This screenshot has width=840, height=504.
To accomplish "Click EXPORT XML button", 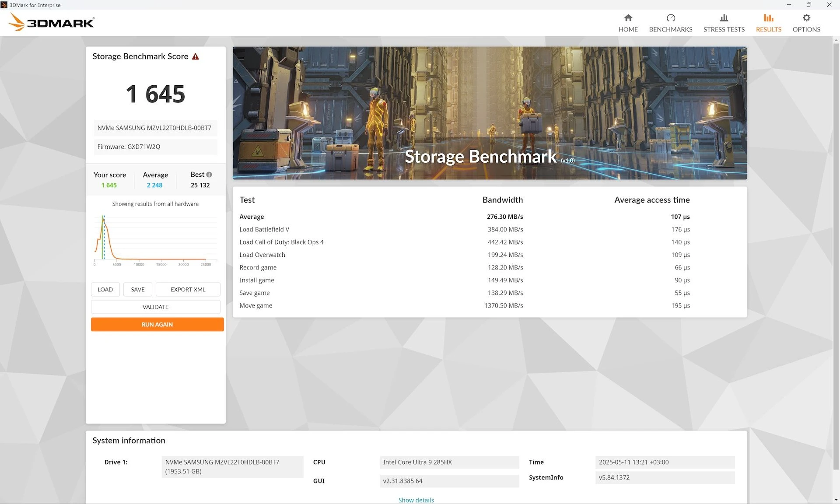I will pos(188,289).
